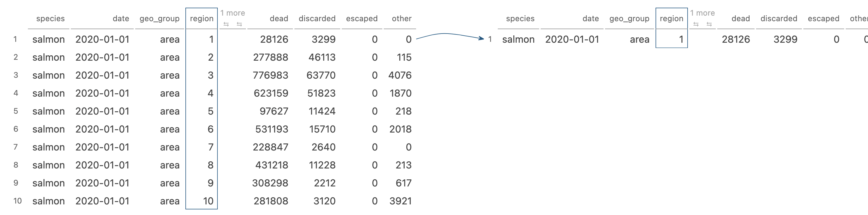This screenshot has height=215, width=868.
Task: Click right swap-arrows icon in right table
Action: (709, 24)
